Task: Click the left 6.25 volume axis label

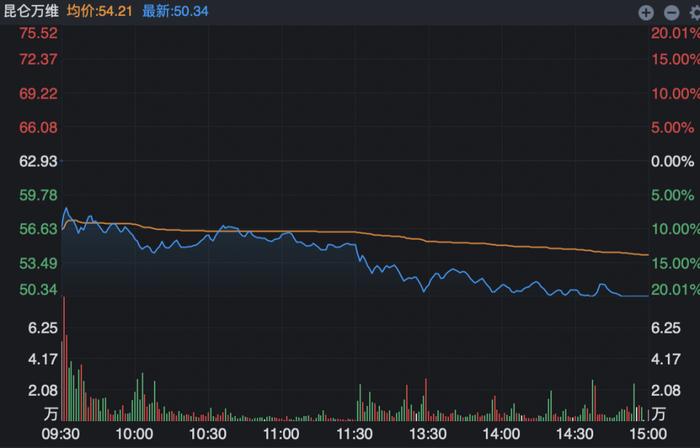Action: 43,328
